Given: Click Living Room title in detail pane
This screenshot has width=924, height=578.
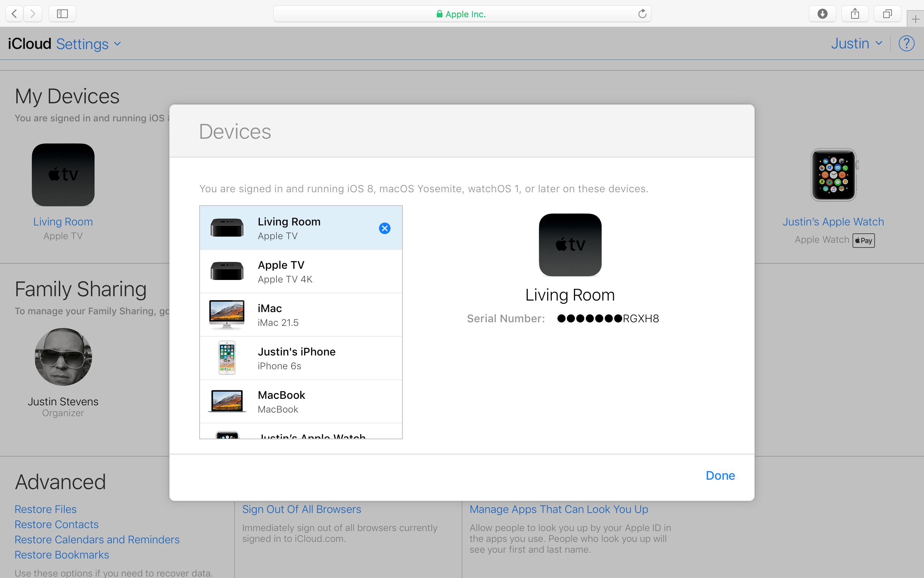Looking at the screenshot, I should (570, 295).
